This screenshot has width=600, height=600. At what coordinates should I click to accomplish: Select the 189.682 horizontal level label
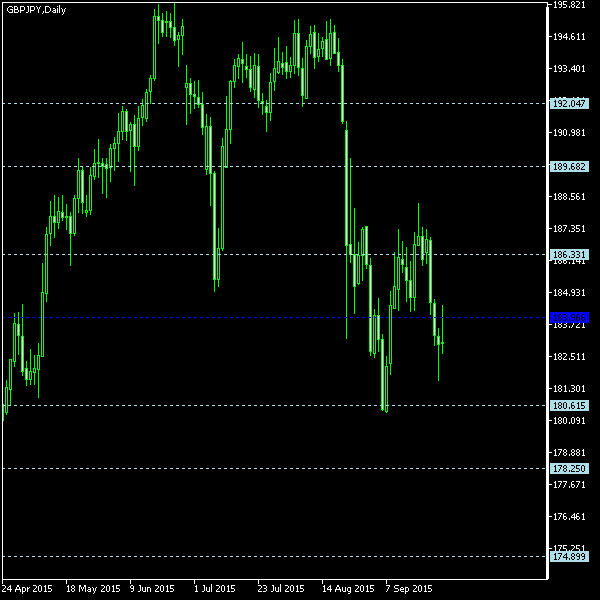tap(569, 166)
